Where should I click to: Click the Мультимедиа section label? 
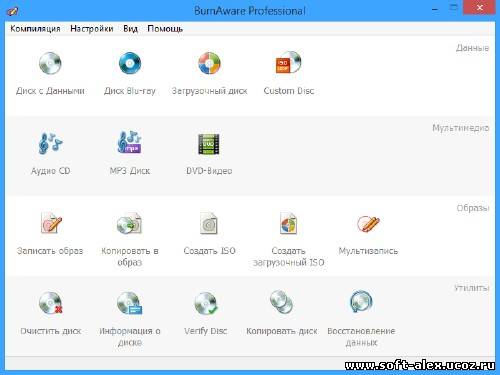point(461,128)
